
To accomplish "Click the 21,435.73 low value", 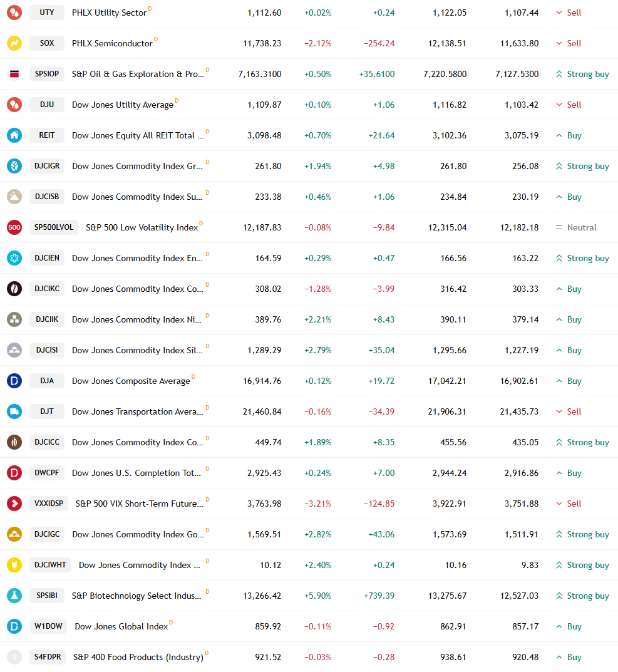I will (519, 411).
